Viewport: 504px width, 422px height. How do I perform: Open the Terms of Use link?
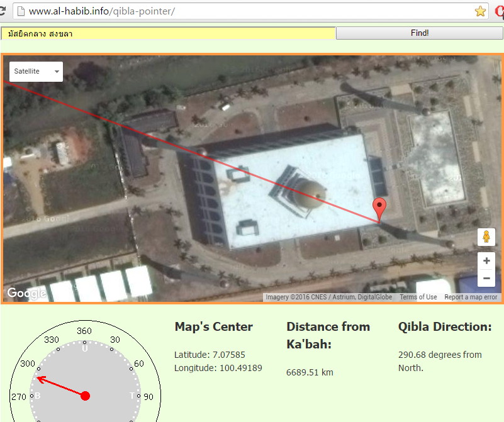(418, 297)
